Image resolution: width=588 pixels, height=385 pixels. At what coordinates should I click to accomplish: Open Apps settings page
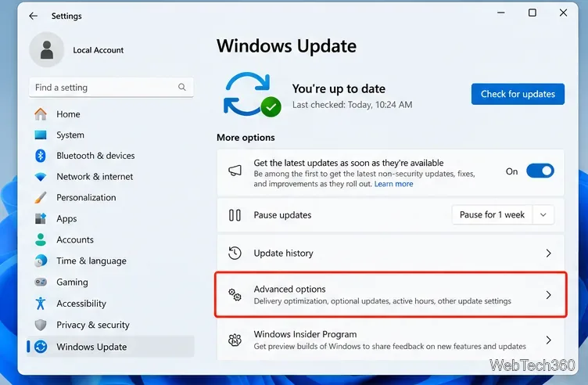point(111,218)
